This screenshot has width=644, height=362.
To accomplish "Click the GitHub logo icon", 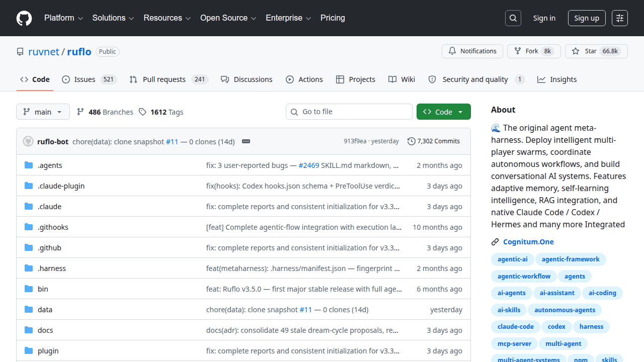I will [x=24, y=18].
